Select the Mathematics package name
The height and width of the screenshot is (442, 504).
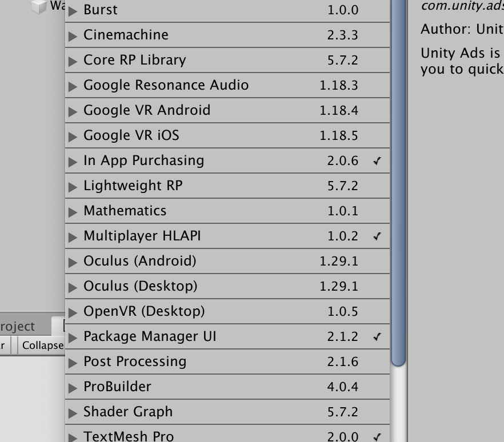pos(125,211)
